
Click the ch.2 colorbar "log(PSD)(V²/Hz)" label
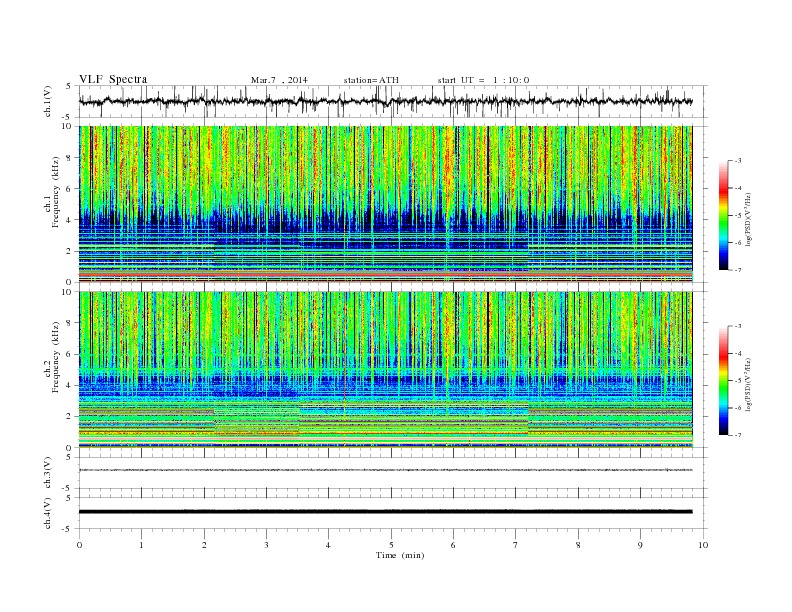(748, 384)
